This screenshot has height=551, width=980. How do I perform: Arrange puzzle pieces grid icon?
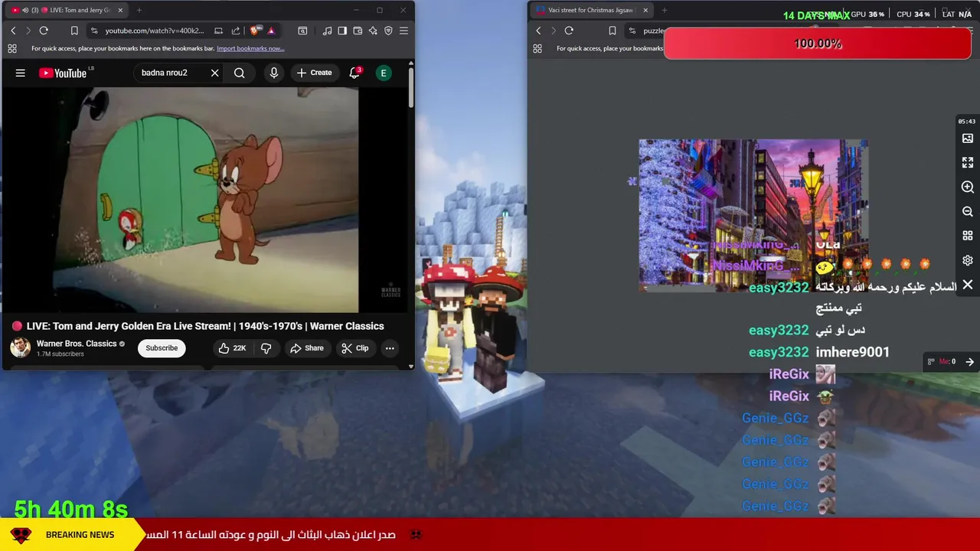click(968, 236)
